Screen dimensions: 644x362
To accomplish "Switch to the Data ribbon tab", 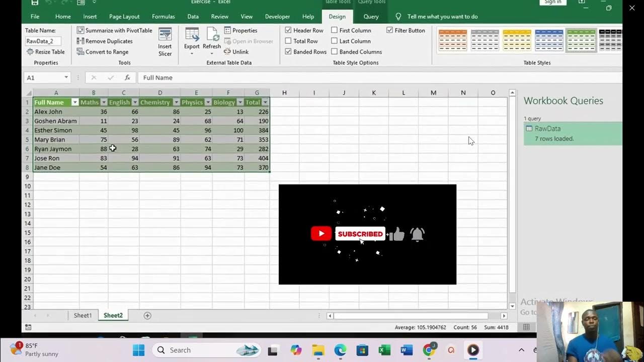I will (193, 17).
